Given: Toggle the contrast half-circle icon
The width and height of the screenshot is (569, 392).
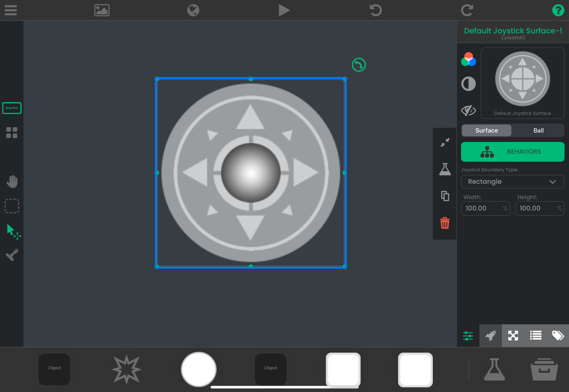Looking at the screenshot, I should click(469, 84).
